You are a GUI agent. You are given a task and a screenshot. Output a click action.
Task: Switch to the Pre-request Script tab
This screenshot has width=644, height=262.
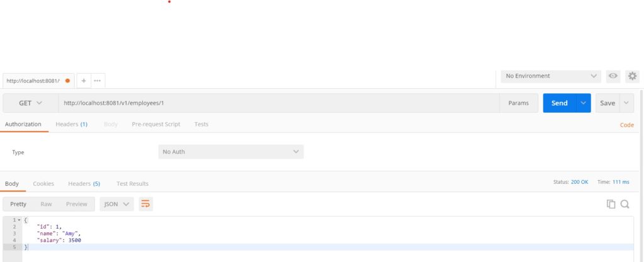coord(156,124)
